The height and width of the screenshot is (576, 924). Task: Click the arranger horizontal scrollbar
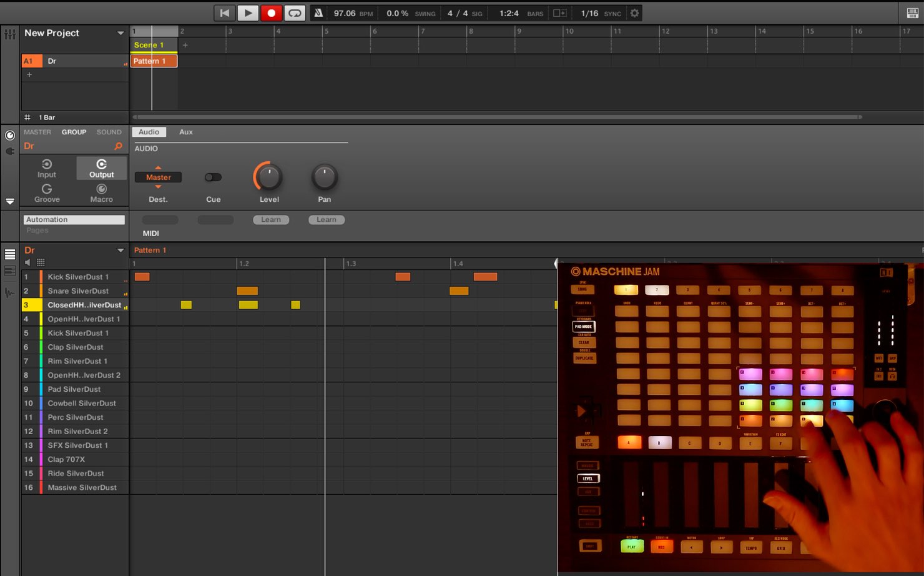click(x=497, y=117)
